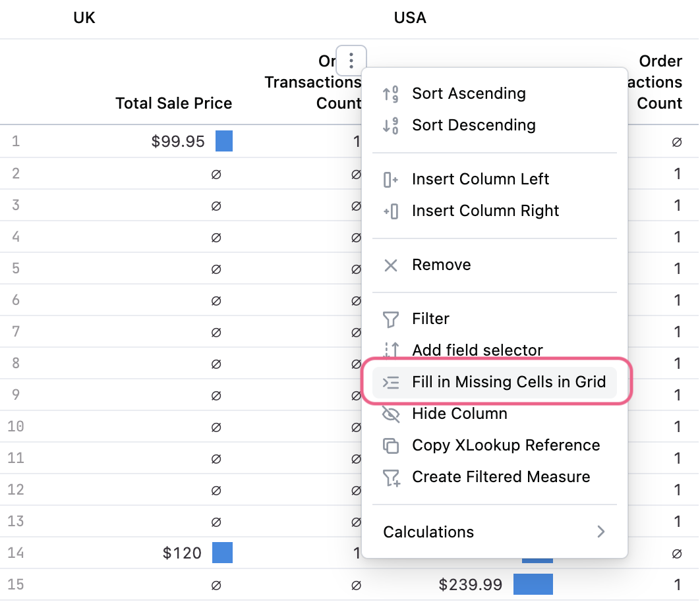This screenshot has width=700, height=602.
Task: Click the Filter funnel icon
Action: coord(390,319)
